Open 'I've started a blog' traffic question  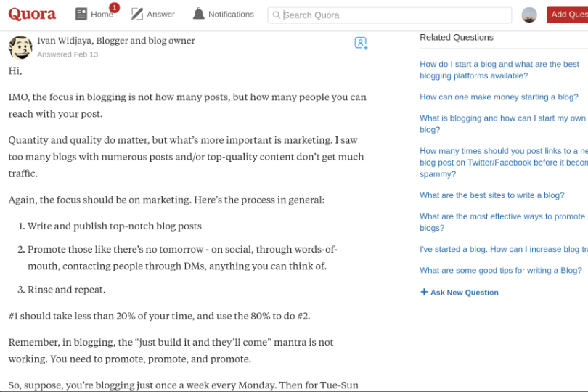(504, 249)
